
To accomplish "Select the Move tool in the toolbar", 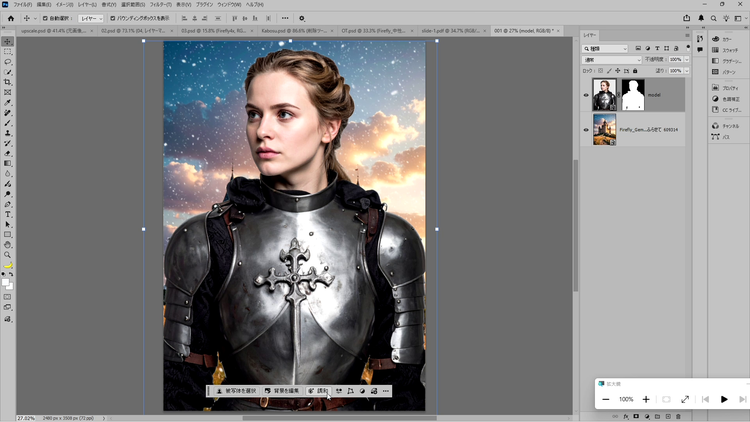I will pyautogui.click(x=8, y=41).
